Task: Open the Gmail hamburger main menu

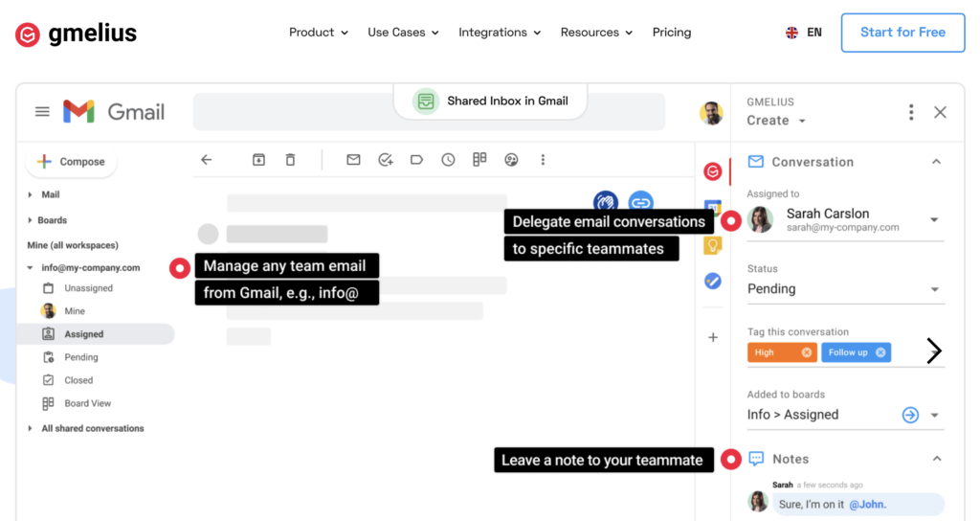Action: click(x=42, y=112)
